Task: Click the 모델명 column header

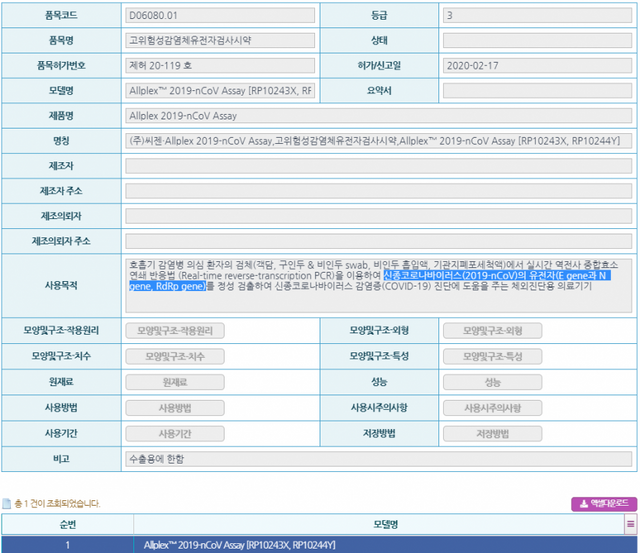Action: point(378,523)
